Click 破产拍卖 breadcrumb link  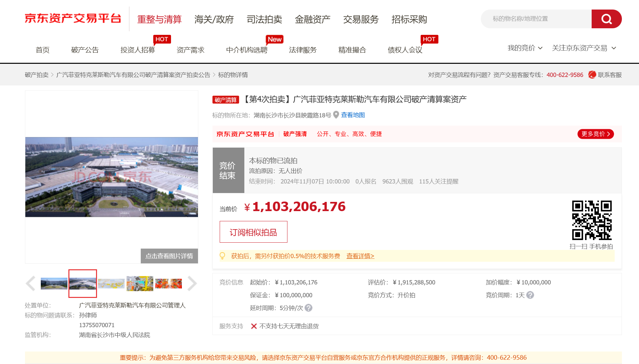tap(37, 75)
